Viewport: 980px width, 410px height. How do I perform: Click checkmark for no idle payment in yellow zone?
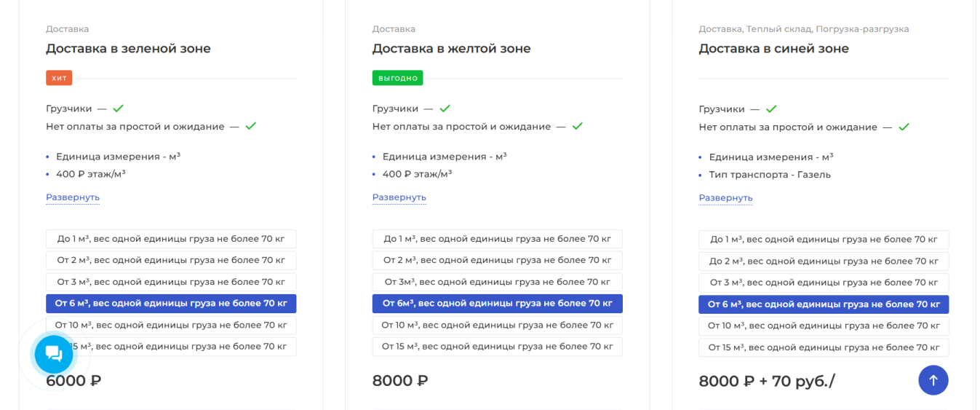(577, 126)
